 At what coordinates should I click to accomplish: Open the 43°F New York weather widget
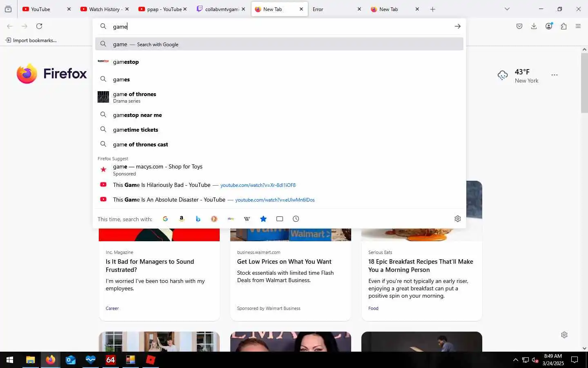(x=519, y=76)
